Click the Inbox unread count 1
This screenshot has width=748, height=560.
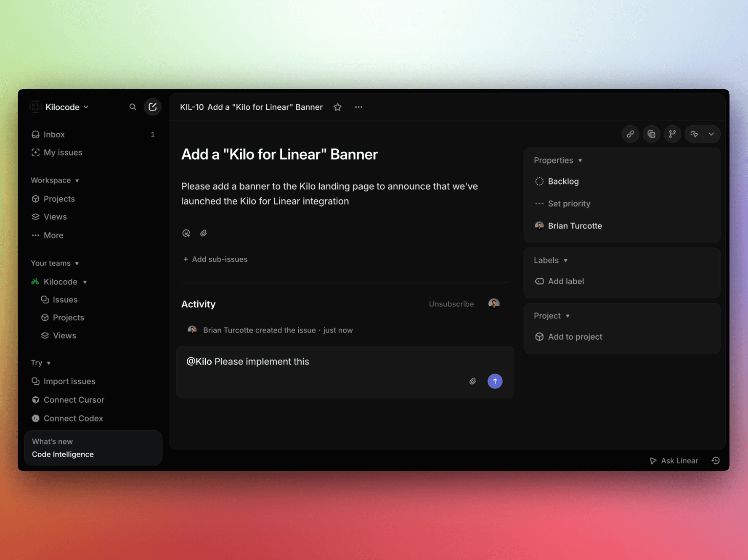click(x=153, y=135)
